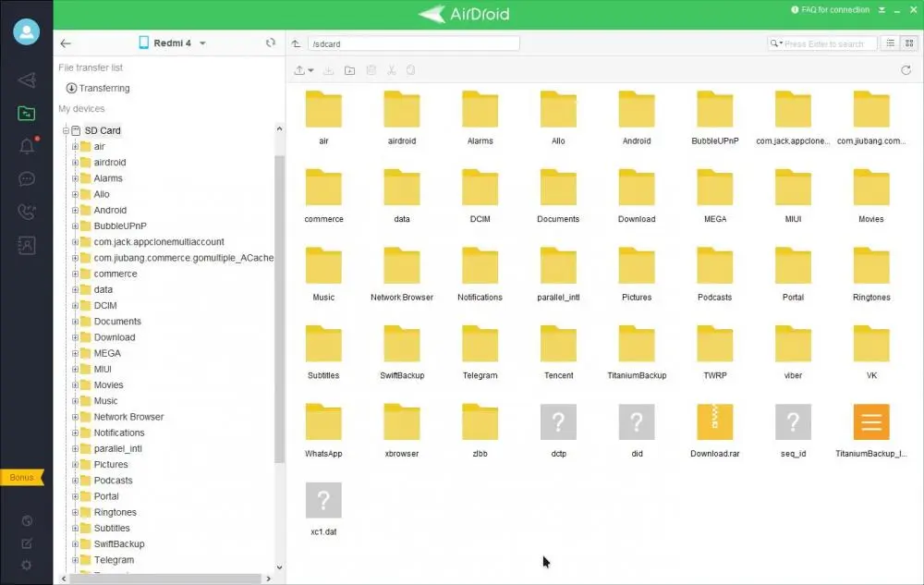924x585 pixels.
Task: Click the globe icon above the edit icon
Action: (x=27, y=521)
